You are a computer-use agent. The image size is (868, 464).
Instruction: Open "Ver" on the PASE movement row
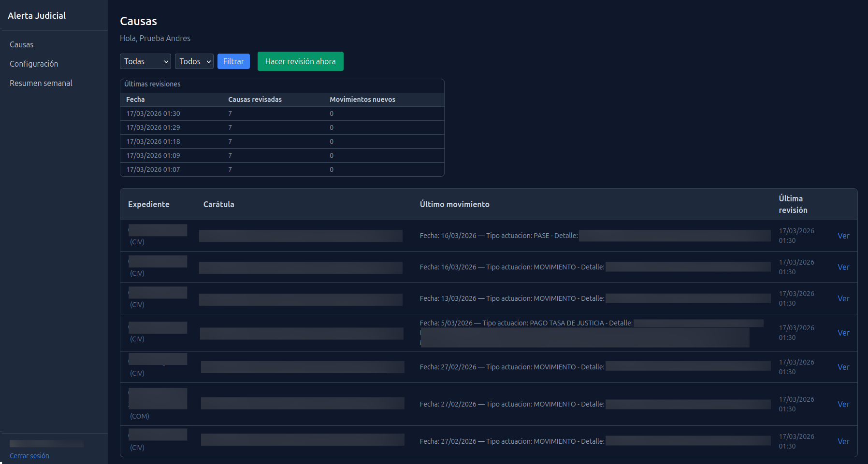(x=843, y=236)
